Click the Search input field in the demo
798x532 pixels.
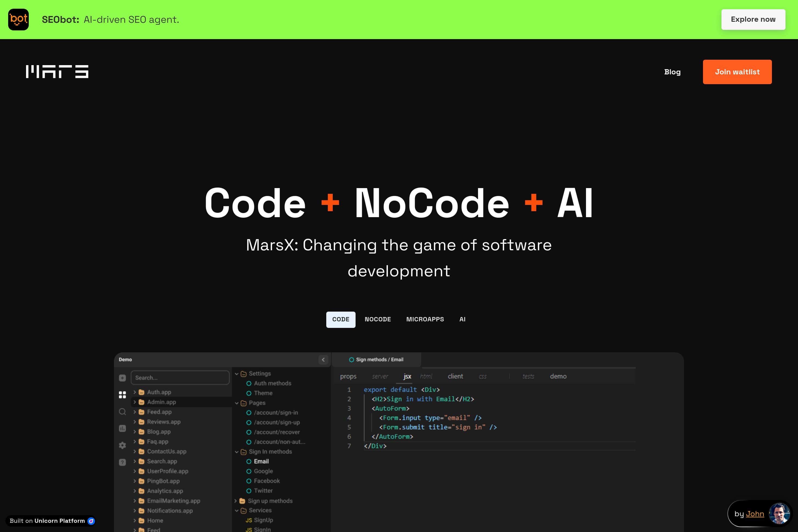[x=180, y=377]
